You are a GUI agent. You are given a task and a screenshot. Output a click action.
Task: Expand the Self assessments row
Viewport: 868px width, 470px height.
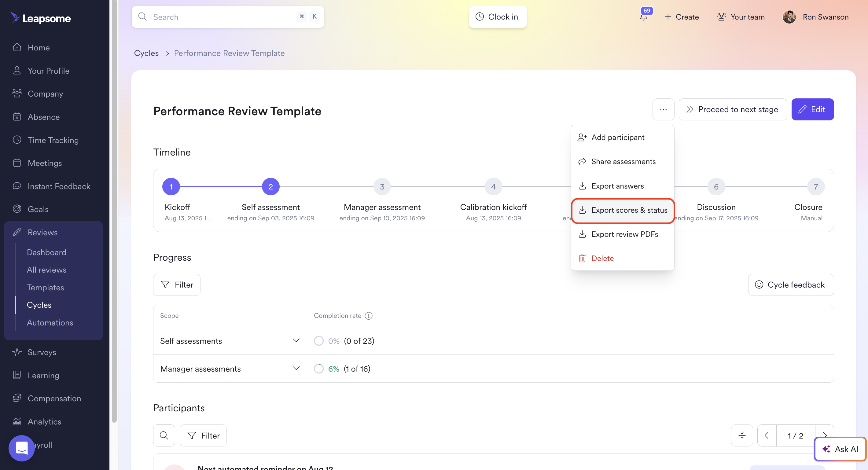[296, 341]
